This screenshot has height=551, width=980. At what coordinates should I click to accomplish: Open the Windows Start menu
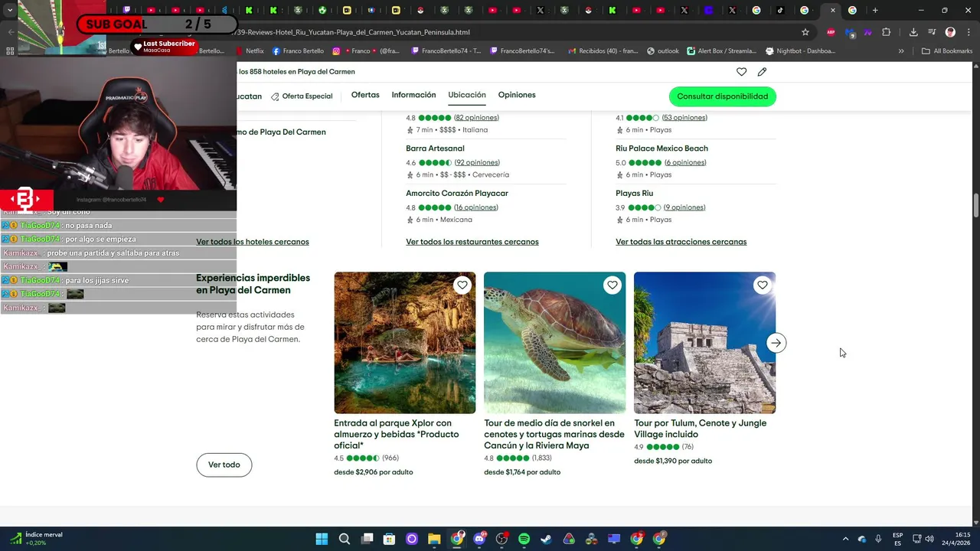click(322, 539)
